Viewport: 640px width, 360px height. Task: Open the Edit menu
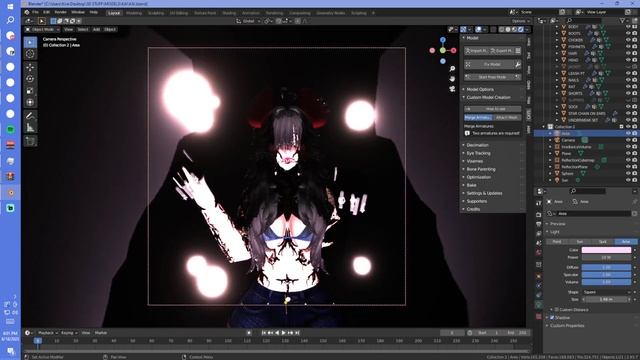[x=46, y=12]
